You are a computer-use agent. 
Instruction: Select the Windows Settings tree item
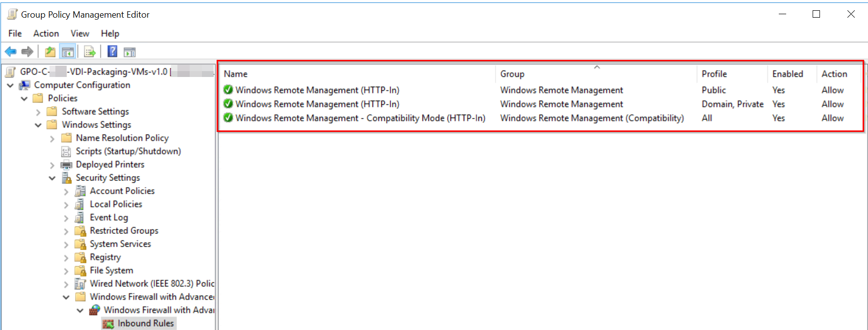tap(97, 125)
